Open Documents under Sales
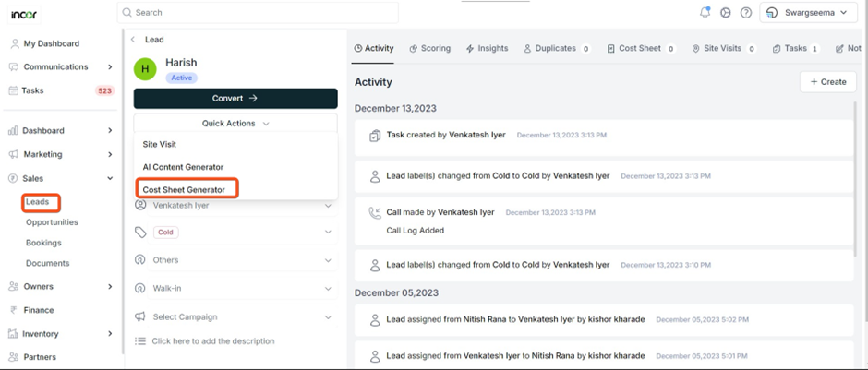This screenshot has width=868, height=370. click(x=48, y=263)
